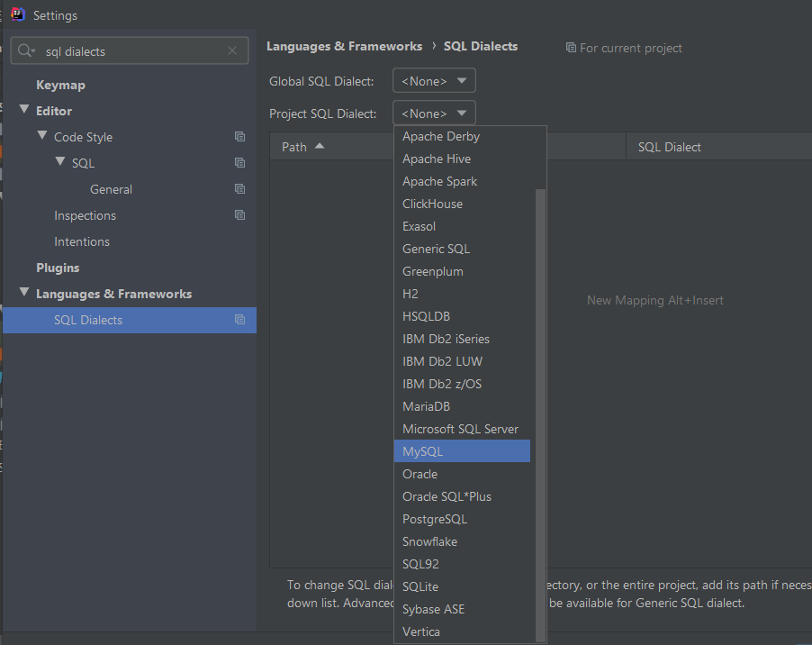Click the Path column sort arrow
The width and height of the screenshot is (812, 645).
click(320, 146)
